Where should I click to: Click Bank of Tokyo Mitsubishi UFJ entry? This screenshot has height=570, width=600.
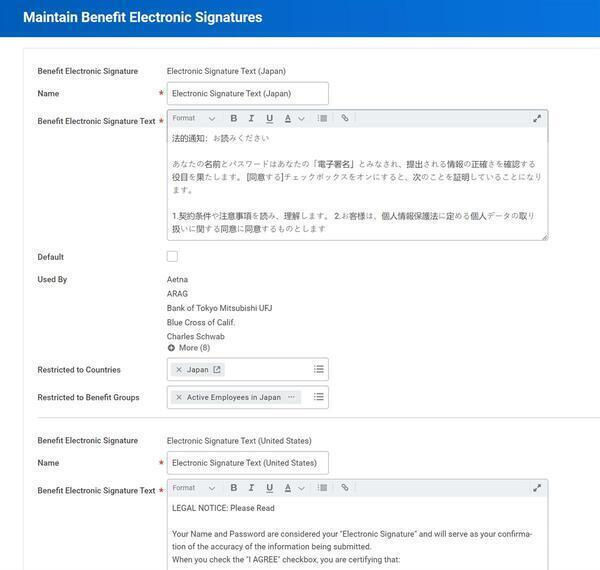(220, 308)
